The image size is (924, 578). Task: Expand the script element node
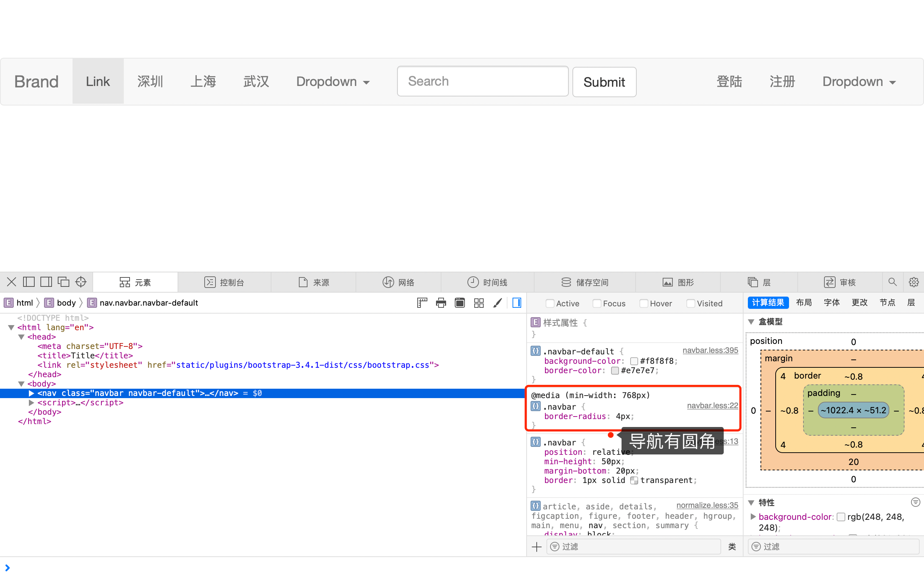point(31,402)
